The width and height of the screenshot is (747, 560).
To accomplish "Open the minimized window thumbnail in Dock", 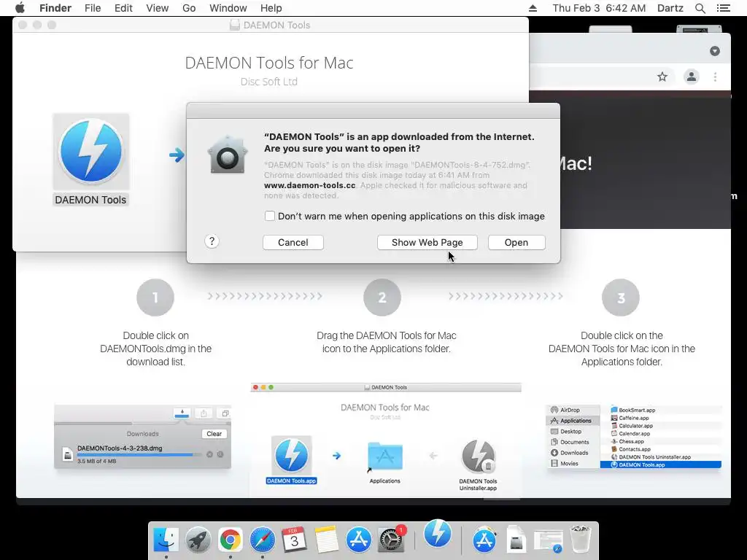I will point(549,542).
